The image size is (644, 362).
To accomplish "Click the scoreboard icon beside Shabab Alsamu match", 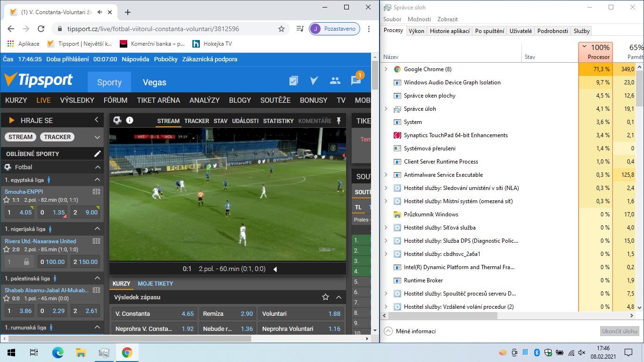I will [97, 290].
